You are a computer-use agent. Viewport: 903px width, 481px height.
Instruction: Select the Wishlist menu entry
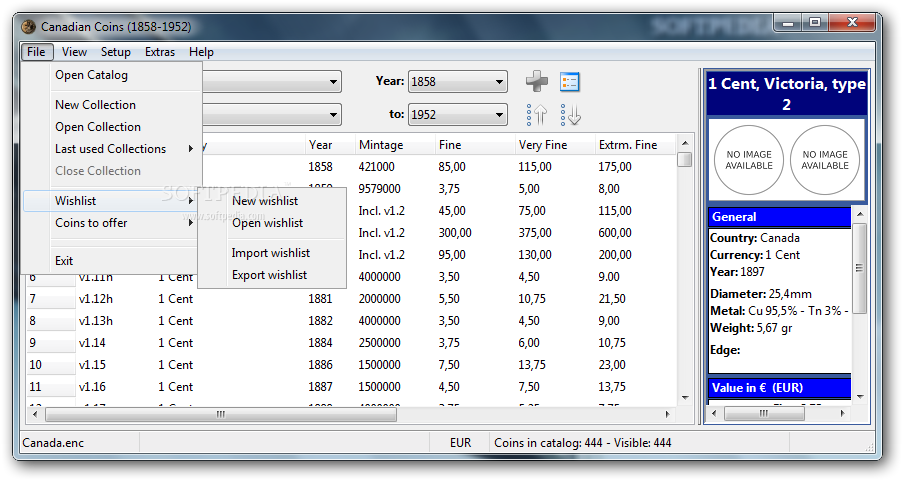111,200
